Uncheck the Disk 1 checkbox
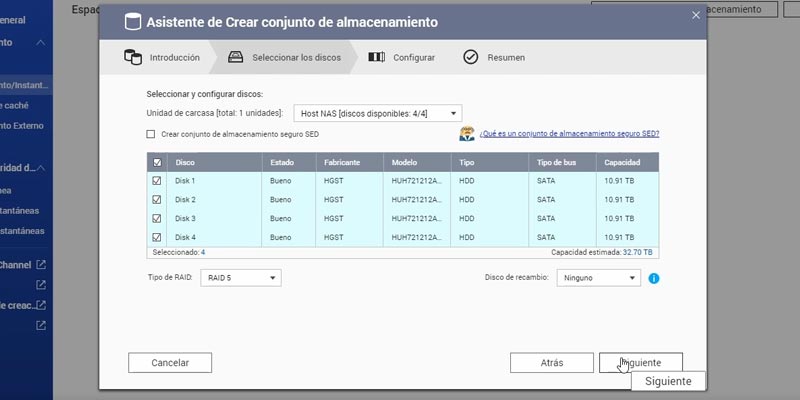800x400 pixels. pyautogui.click(x=157, y=181)
